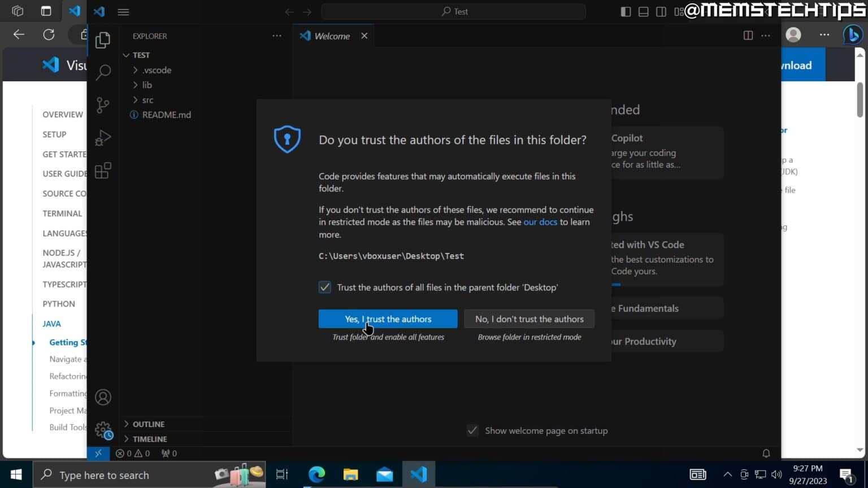Open the Search view in activity bar
The image size is (868, 488).
point(103,72)
